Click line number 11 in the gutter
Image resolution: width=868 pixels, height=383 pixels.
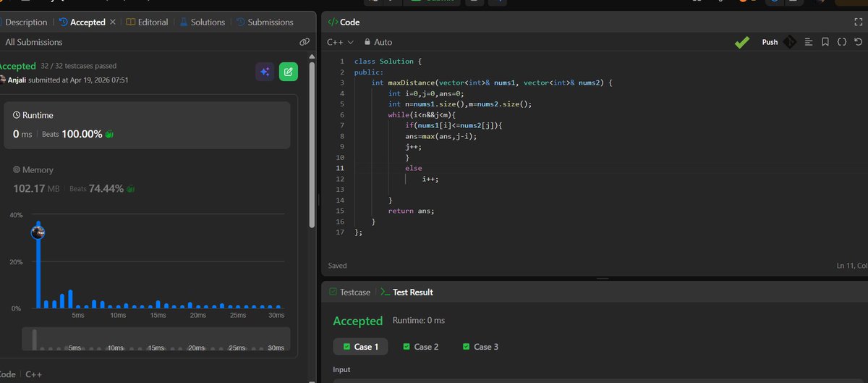340,168
